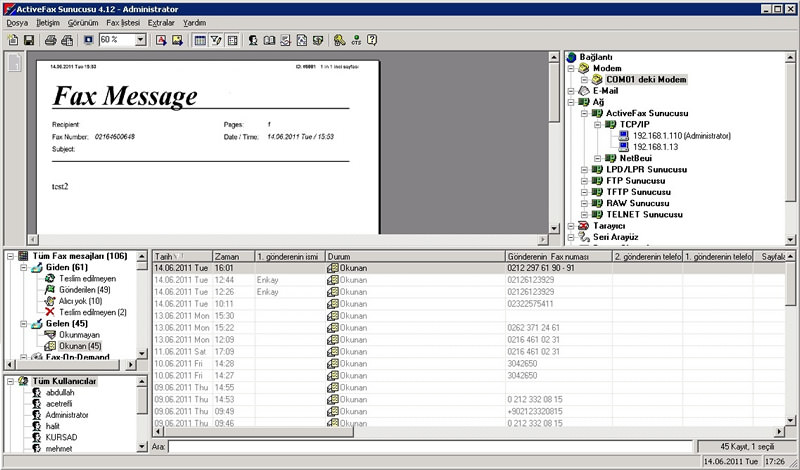The width and height of the screenshot is (800, 470).
Task: Select Gönderilen (49) folder
Action: coord(85,289)
